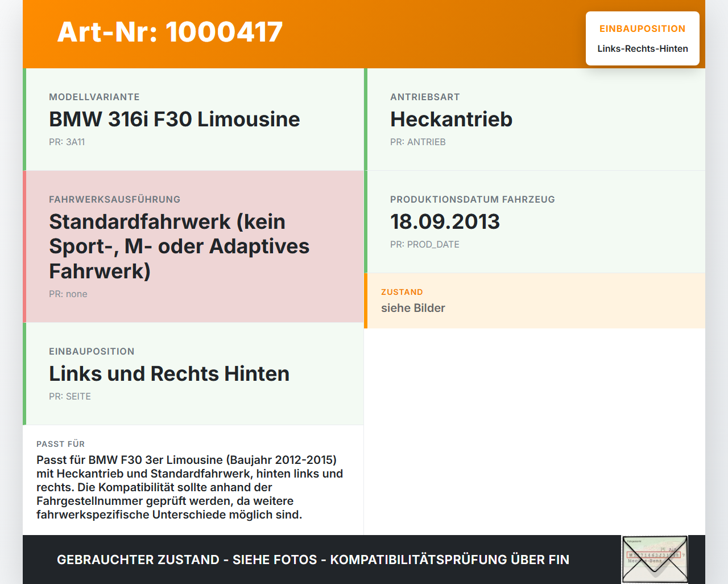Click the PR: ANTRIEB code

click(x=418, y=142)
